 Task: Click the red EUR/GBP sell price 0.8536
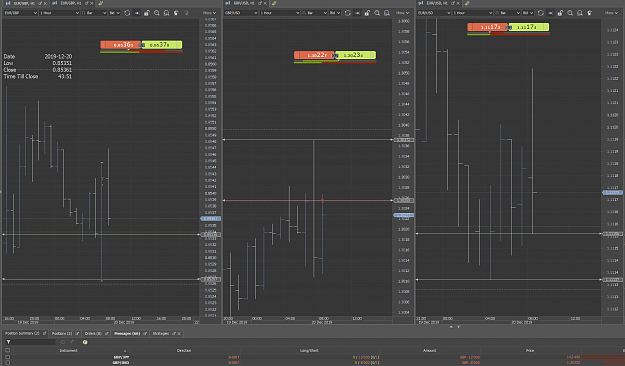coord(120,45)
